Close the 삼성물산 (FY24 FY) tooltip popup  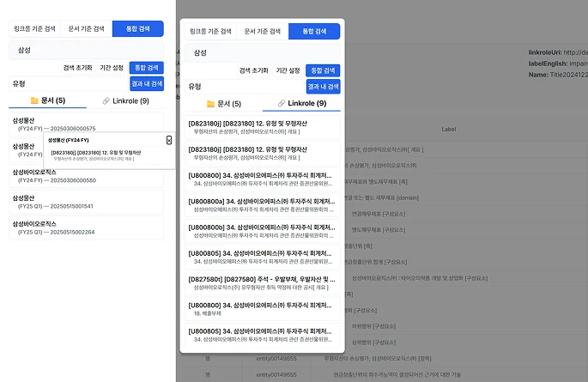click(x=168, y=140)
